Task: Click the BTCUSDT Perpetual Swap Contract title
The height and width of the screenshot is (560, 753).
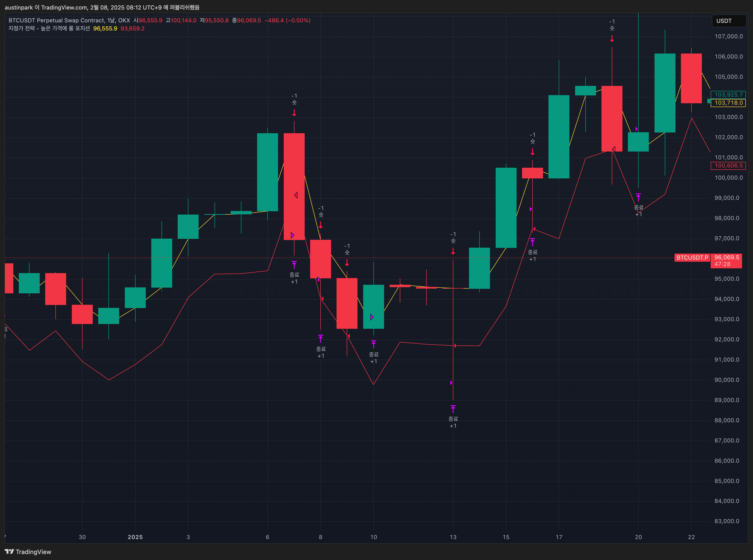Action: 56,20
